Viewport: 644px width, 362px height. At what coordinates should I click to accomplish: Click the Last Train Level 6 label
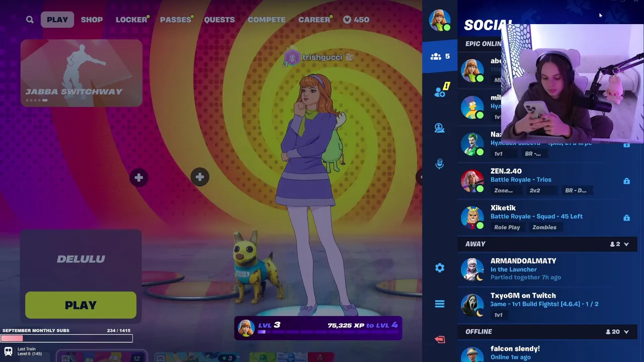pyautogui.click(x=30, y=351)
